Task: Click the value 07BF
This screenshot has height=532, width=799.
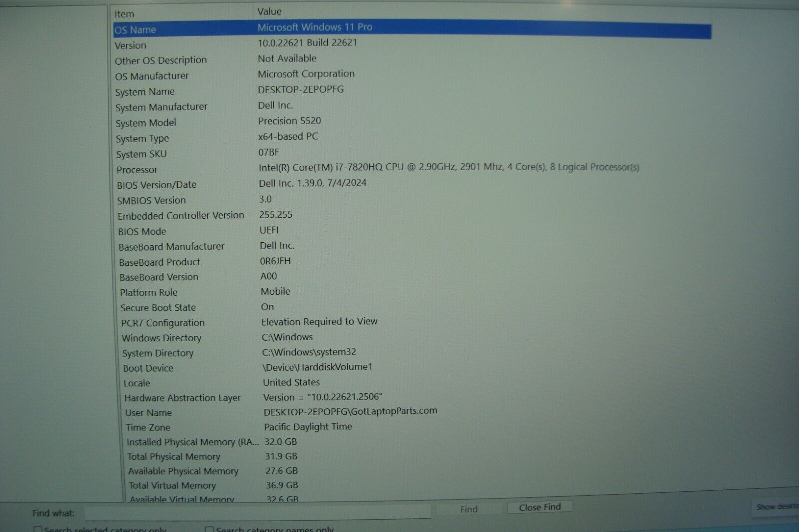Action: [x=268, y=152]
